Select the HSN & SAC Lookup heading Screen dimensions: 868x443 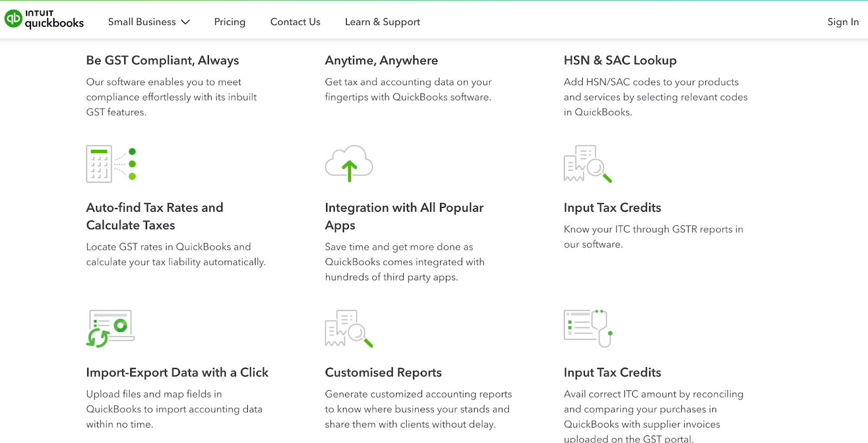click(x=620, y=60)
